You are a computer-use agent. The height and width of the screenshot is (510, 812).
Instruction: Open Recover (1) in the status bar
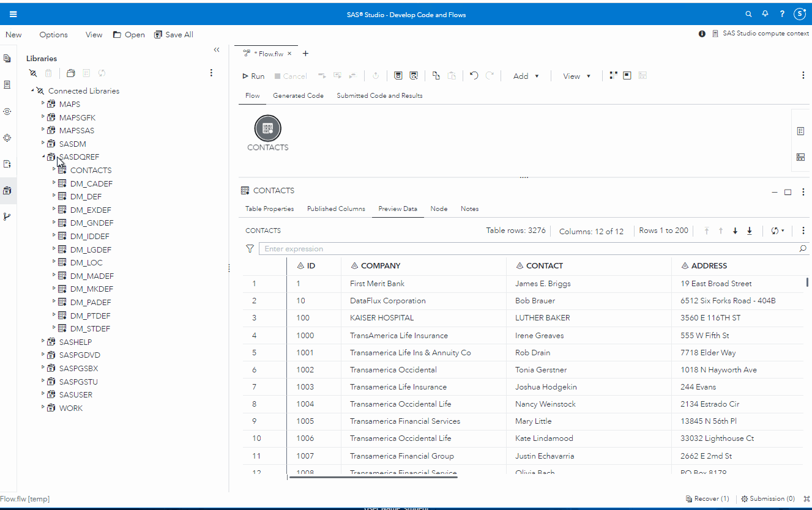click(x=707, y=499)
